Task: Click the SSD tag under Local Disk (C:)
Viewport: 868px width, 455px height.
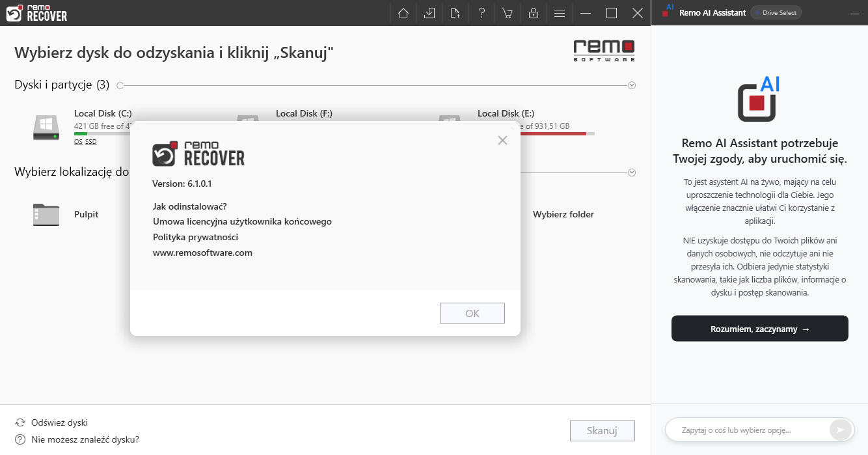Action: click(91, 141)
